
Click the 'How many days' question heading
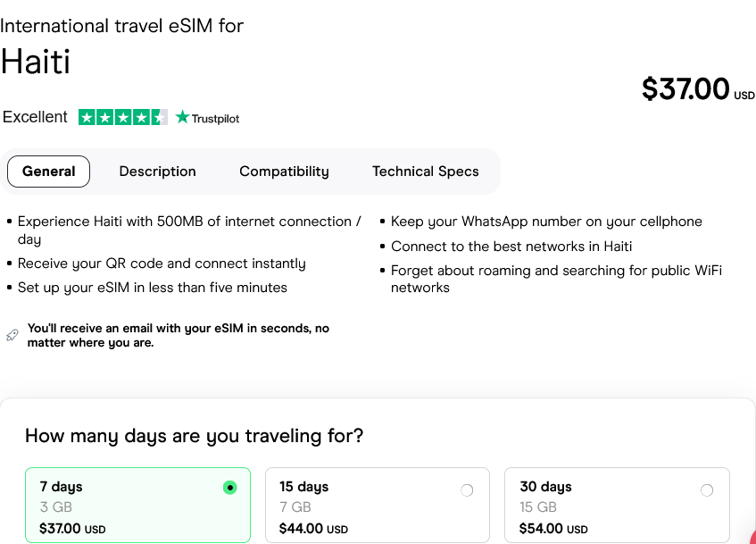click(194, 436)
